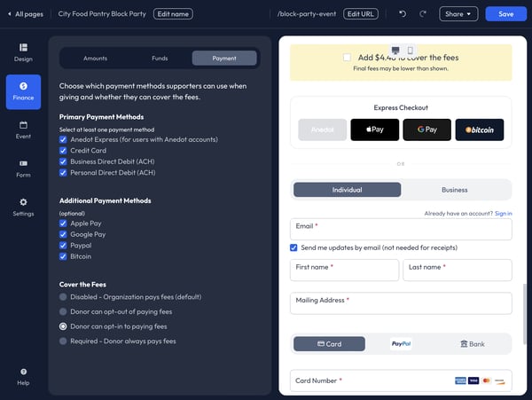This screenshot has height=400, width=532.
Task: Toggle the Paypal checkbox
Action: 63,246
